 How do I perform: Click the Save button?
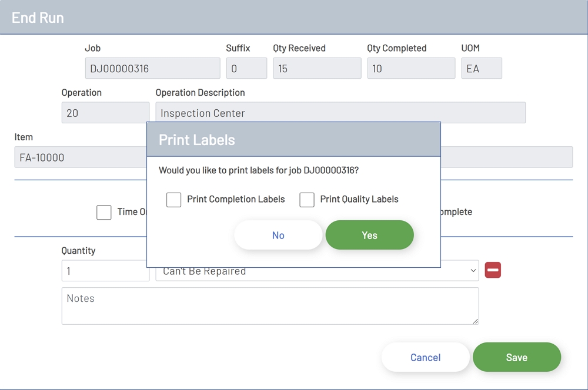tap(516, 357)
